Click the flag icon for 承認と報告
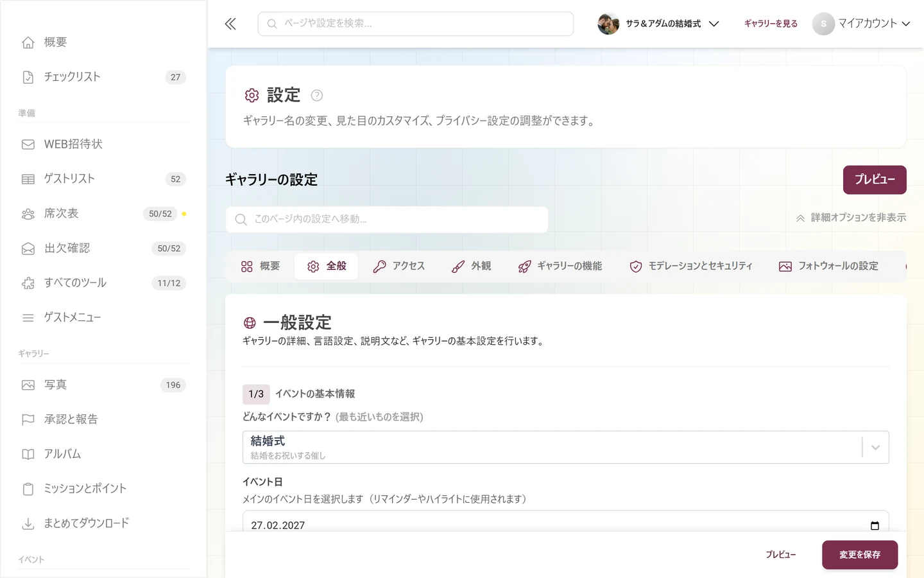Image resolution: width=924 pixels, height=578 pixels. [x=28, y=420]
